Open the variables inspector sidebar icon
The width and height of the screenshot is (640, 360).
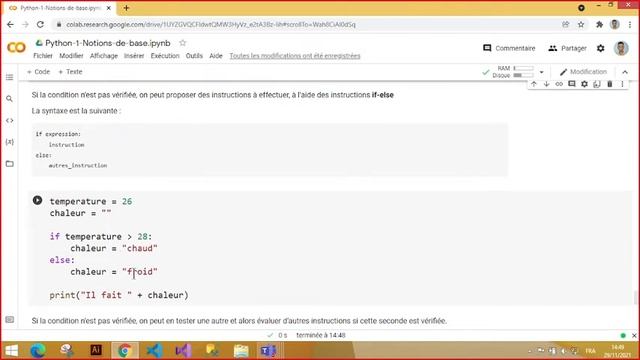(x=9, y=142)
